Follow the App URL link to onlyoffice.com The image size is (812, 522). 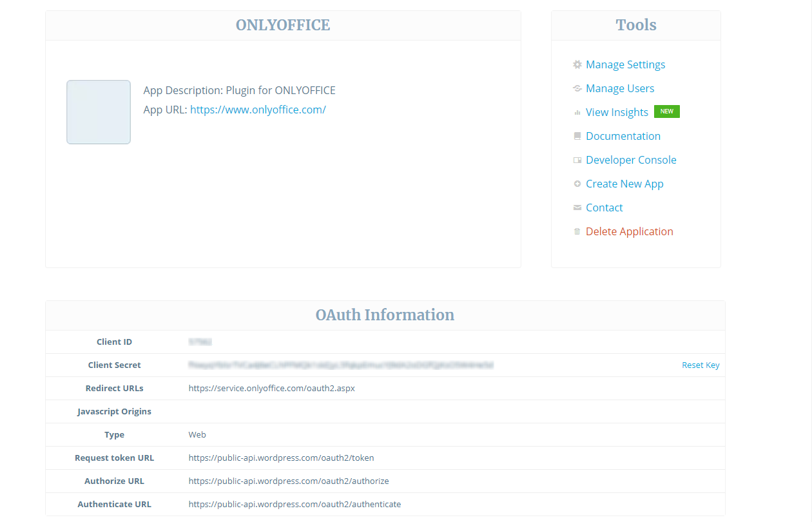coord(258,110)
